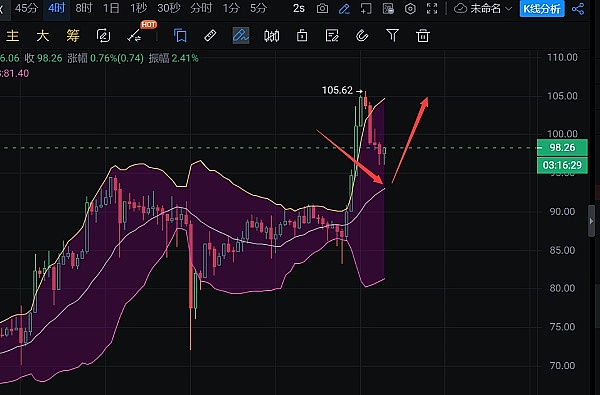Select the 5分 timeframe

[x=258, y=8]
